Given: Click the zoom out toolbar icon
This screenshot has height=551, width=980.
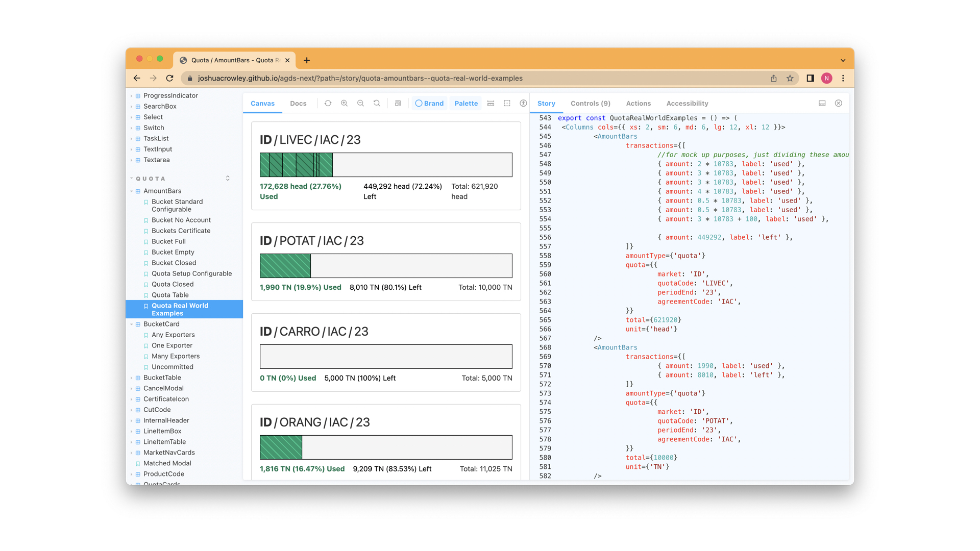Looking at the screenshot, I should point(360,103).
